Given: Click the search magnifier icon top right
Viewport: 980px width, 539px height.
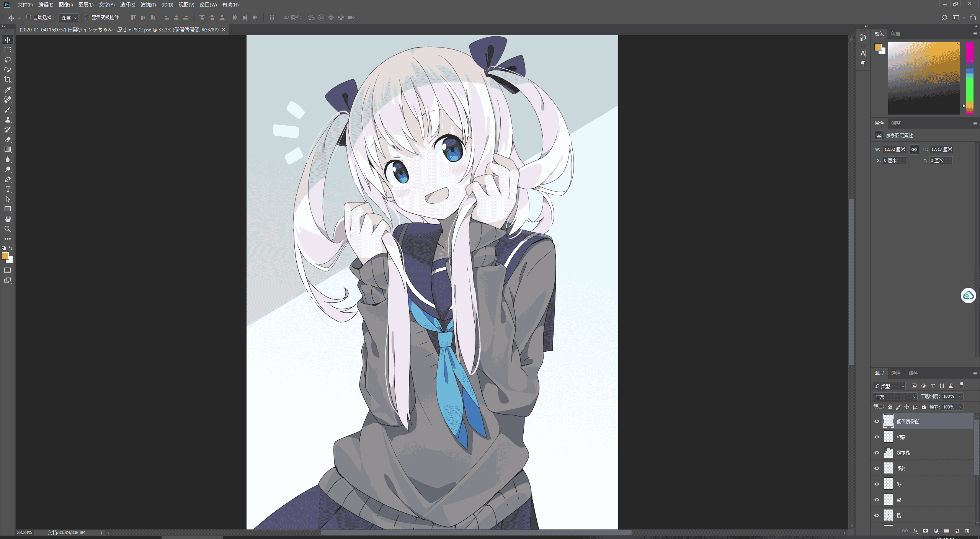Looking at the screenshot, I should coord(944,18).
